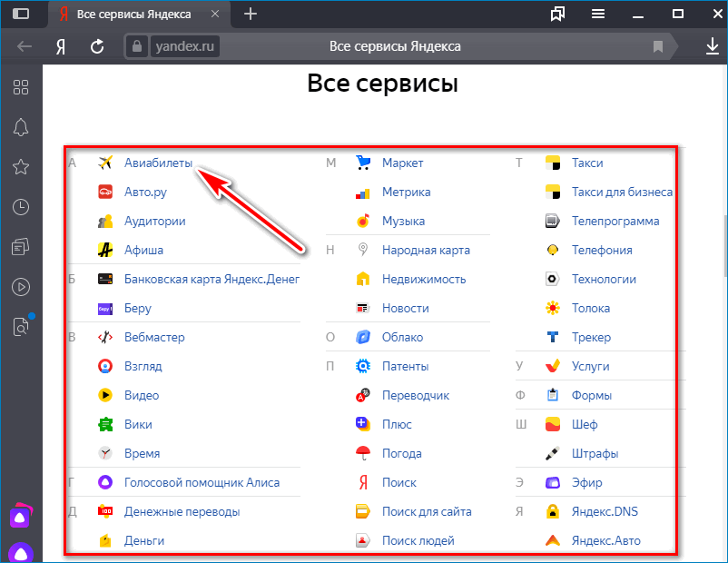Reload the page using the refresh icon

pos(97,46)
